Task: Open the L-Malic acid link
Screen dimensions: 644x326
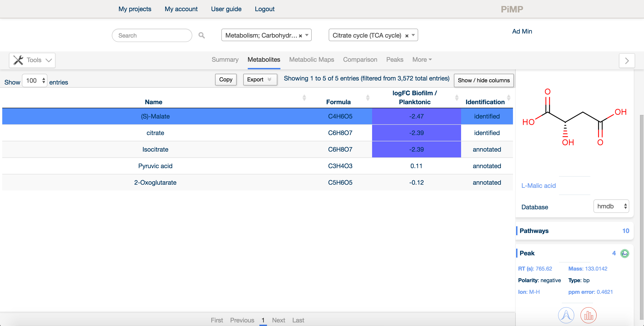Action: [538, 186]
